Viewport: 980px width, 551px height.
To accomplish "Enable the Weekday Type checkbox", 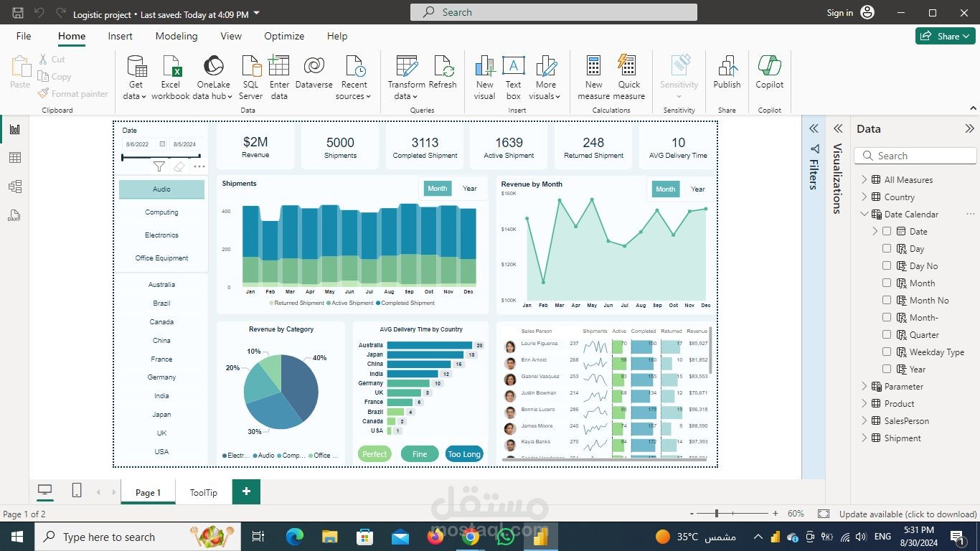I will (887, 352).
